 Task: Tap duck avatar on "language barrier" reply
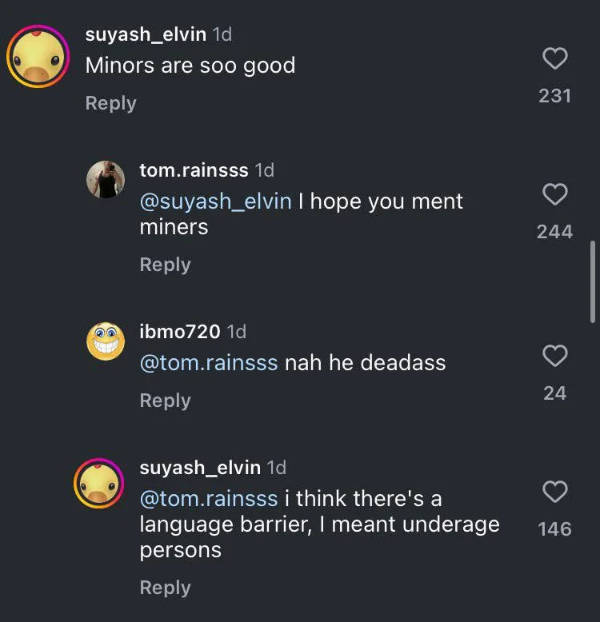point(105,484)
